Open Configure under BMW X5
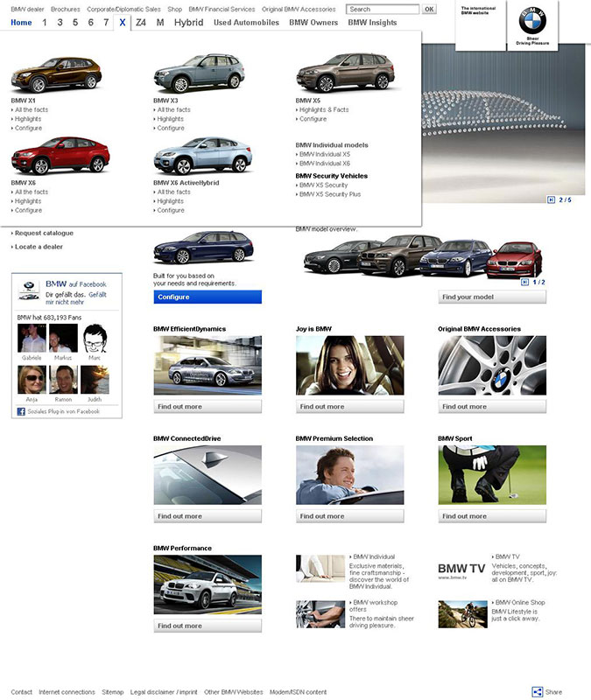591x700 pixels. click(x=313, y=119)
